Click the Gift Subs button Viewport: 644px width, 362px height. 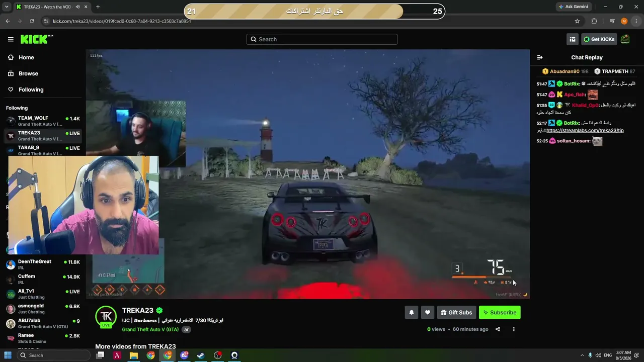(456, 312)
